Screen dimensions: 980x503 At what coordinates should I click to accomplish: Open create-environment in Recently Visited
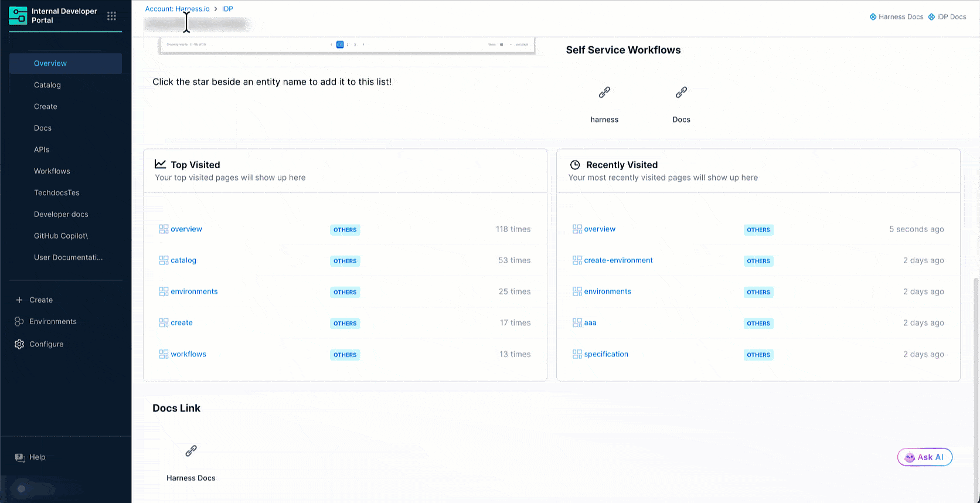[618, 260]
